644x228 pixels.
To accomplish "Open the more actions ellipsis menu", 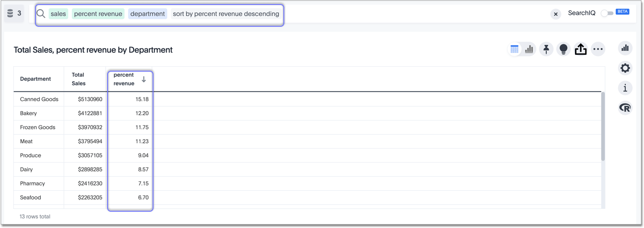I will click(x=598, y=49).
